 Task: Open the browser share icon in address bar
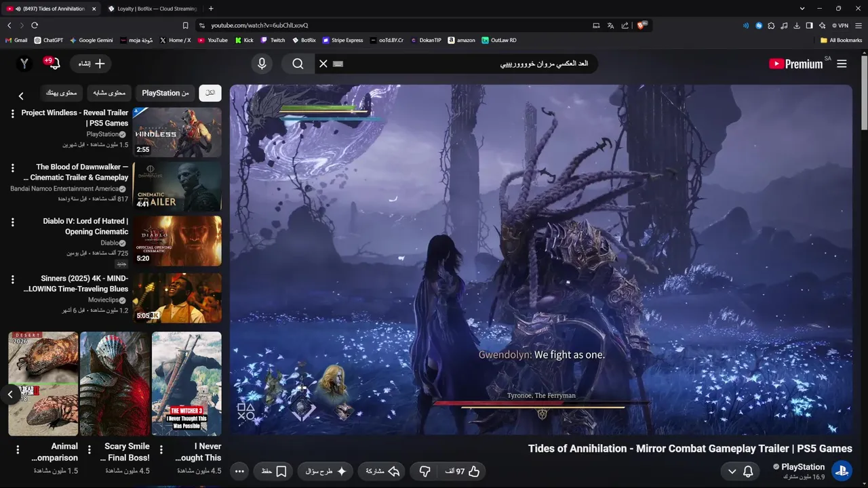[x=625, y=25]
